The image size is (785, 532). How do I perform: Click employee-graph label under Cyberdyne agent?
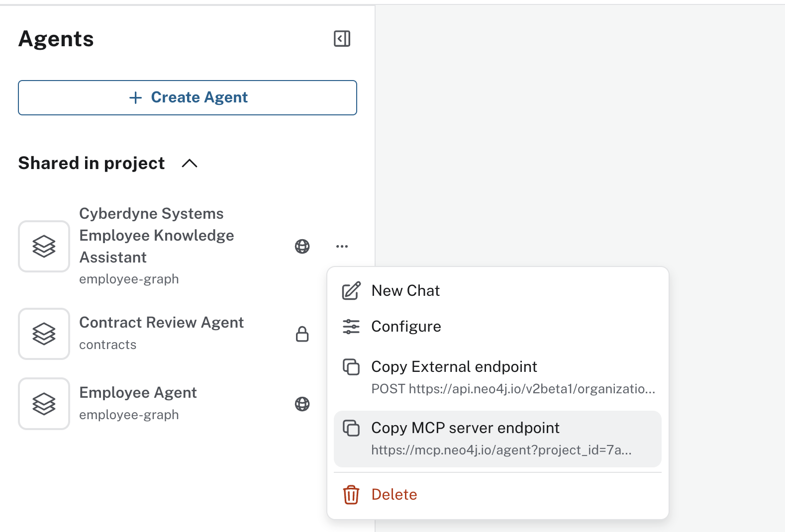coord(129,279)
